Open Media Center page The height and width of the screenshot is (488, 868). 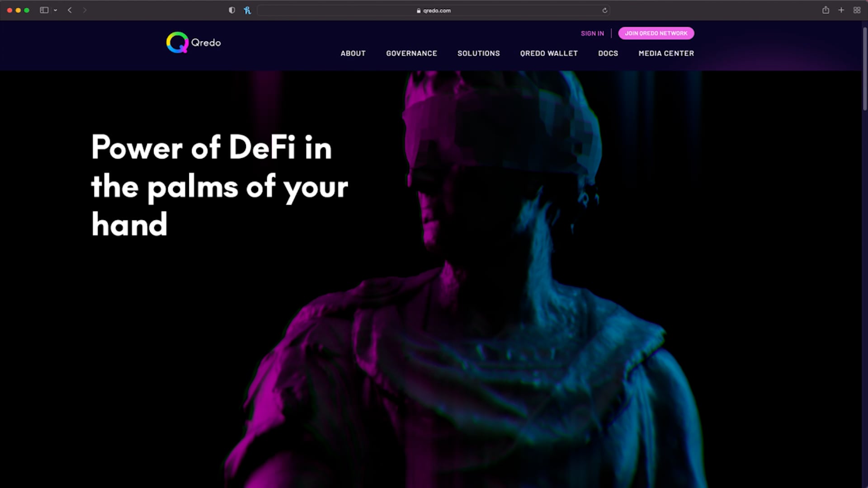pyautogui.click(x=666, y=53)
